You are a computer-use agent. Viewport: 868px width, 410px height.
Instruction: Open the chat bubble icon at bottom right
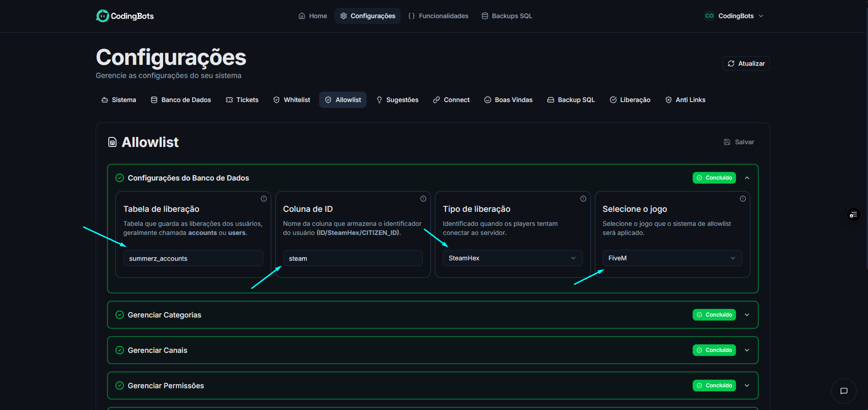coord(844,391)
